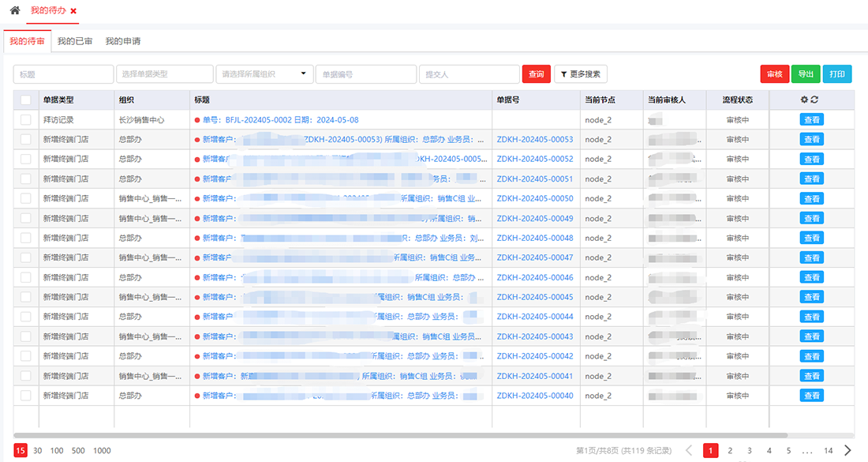This screenshot has height=462, width=868.
Task: Refresh the table using refresh icon
Action: point(814,100)
